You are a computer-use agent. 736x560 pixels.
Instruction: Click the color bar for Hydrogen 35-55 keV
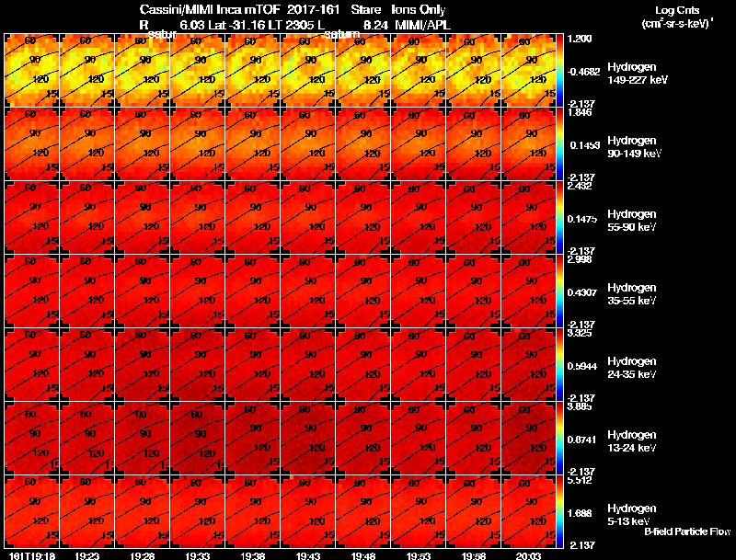pos(559,291)
